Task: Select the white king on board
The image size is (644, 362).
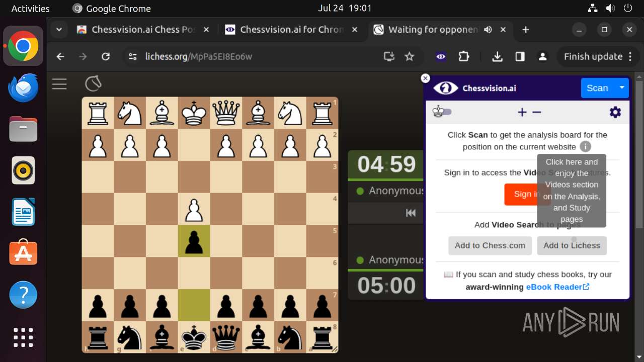Action: pyautogui.click(x=194, y=113)
